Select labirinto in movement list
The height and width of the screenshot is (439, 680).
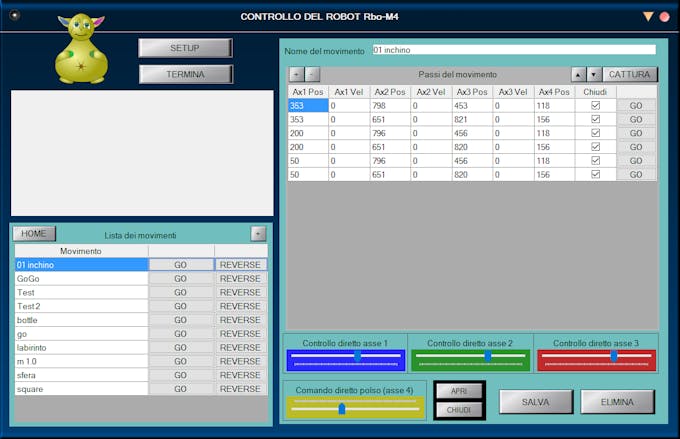[x=82, y=347]
